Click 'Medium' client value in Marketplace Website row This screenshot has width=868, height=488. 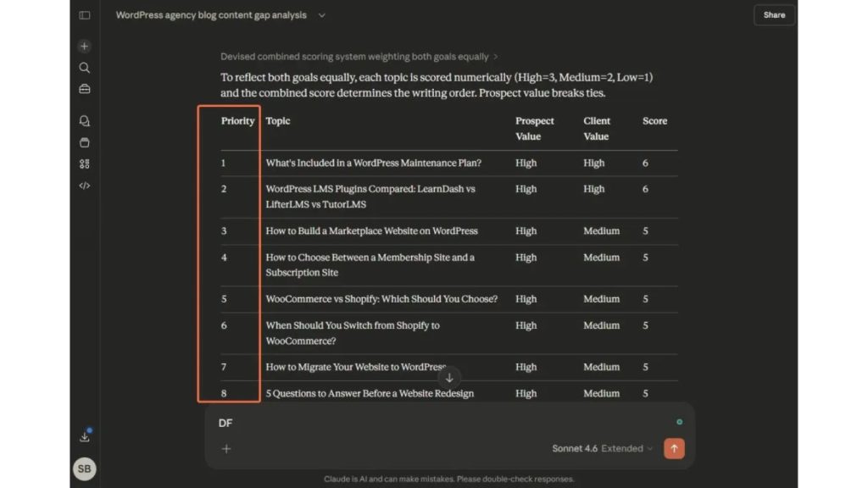(x=601, y=230)
